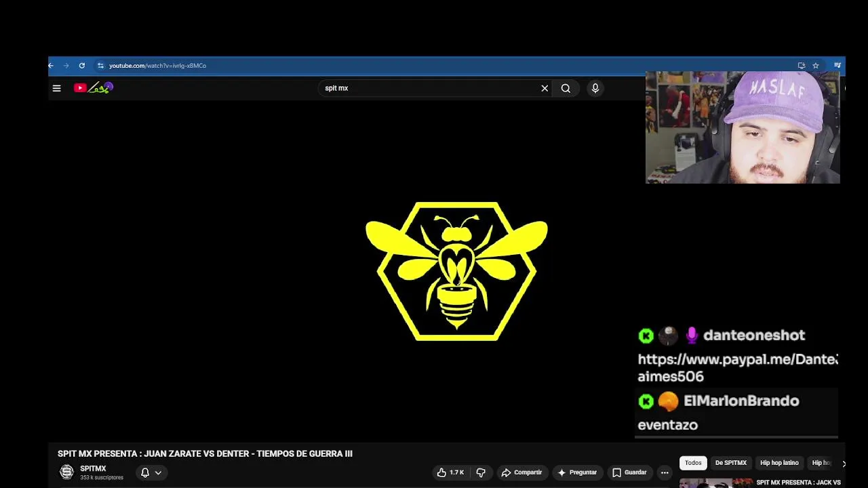Open the browser media control icon
The height and width of the screenshot is (488, 868).
click(837, 66)
